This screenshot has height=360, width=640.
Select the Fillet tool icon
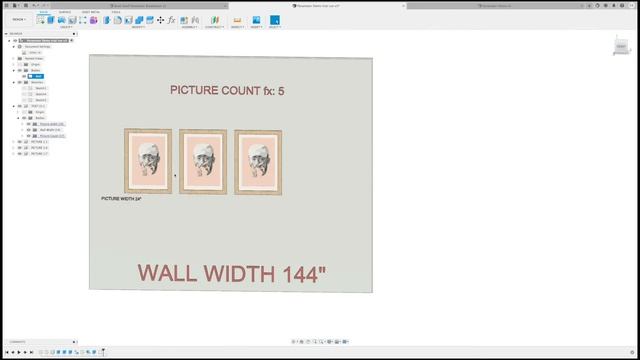coord(118,20)
